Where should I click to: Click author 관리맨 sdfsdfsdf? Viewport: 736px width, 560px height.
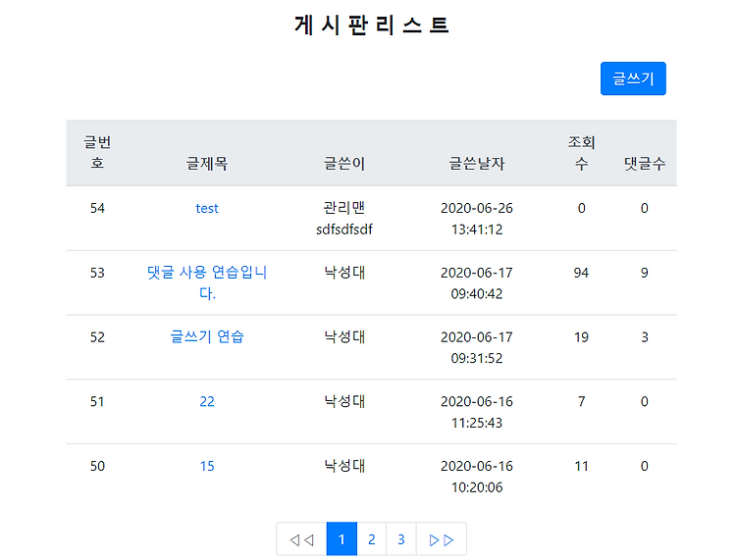click(344, 218)
